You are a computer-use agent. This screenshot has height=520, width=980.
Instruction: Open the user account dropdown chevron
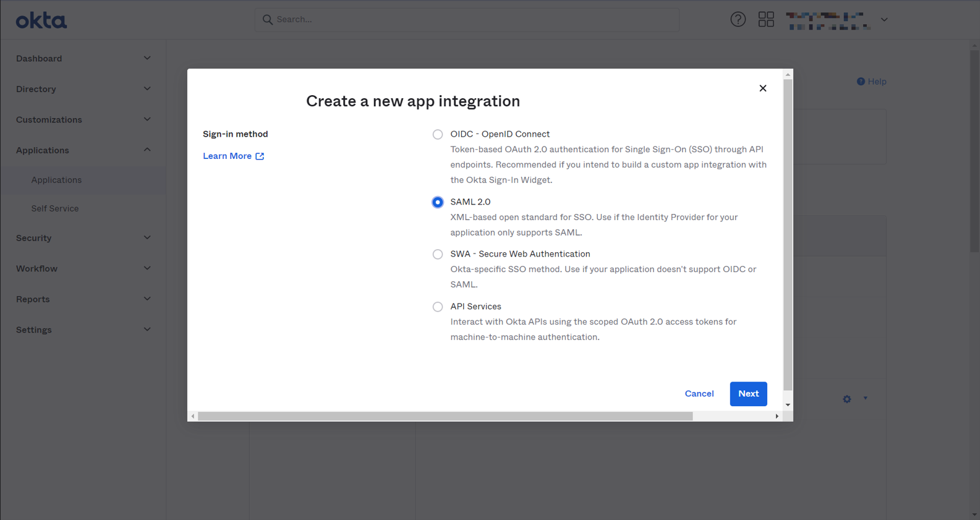[884, 20]
